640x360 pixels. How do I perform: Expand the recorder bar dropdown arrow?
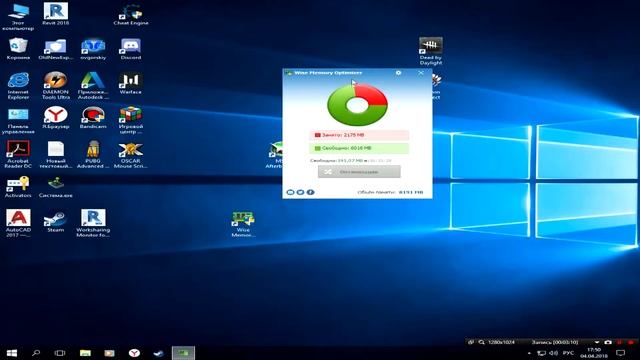597,342
